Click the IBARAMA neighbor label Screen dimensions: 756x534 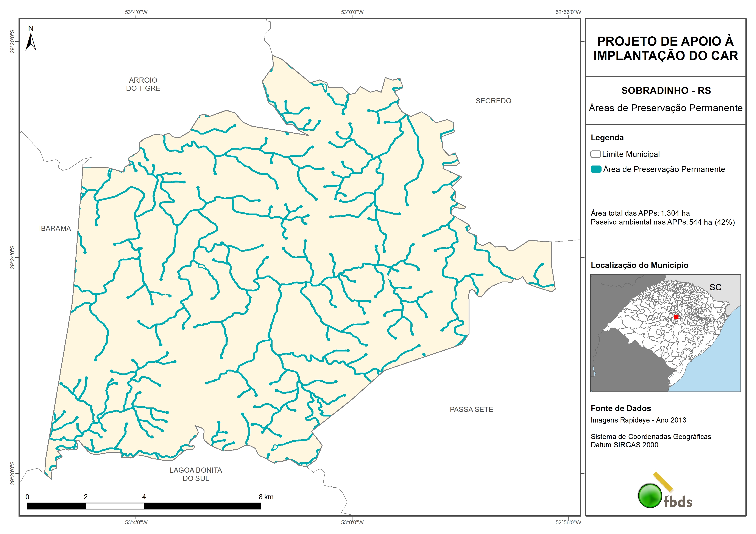tap(55, 228)
